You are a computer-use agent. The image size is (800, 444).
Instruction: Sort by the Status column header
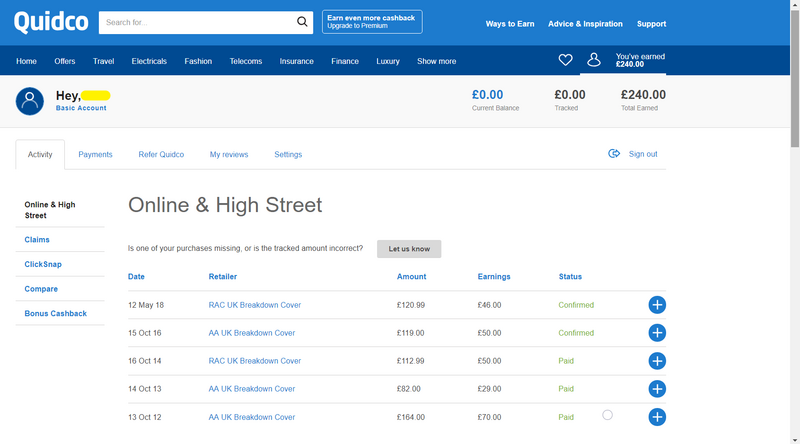click(570, 276)
